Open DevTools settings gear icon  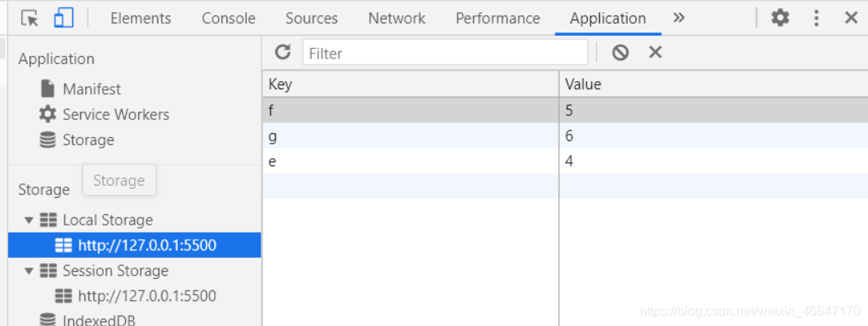tap(780, 18)
